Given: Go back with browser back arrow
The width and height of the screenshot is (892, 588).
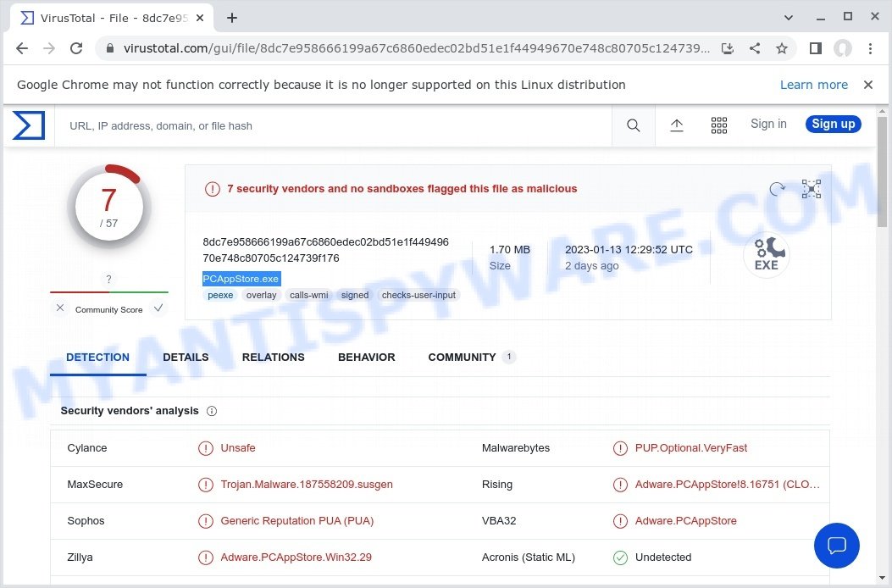Looking at the screenshot, I should 22,48.
